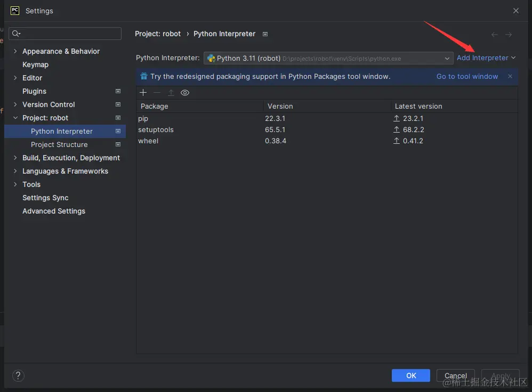Click the Uninstall package minus icon
The height and width of the screenshot is (392, 532).
pos(156,92)
